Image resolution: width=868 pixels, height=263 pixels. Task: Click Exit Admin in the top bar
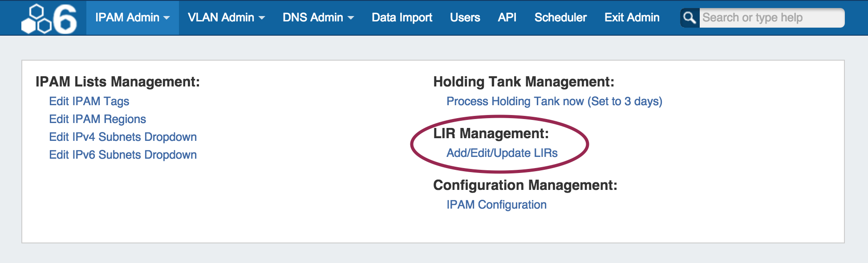[632, 17]
